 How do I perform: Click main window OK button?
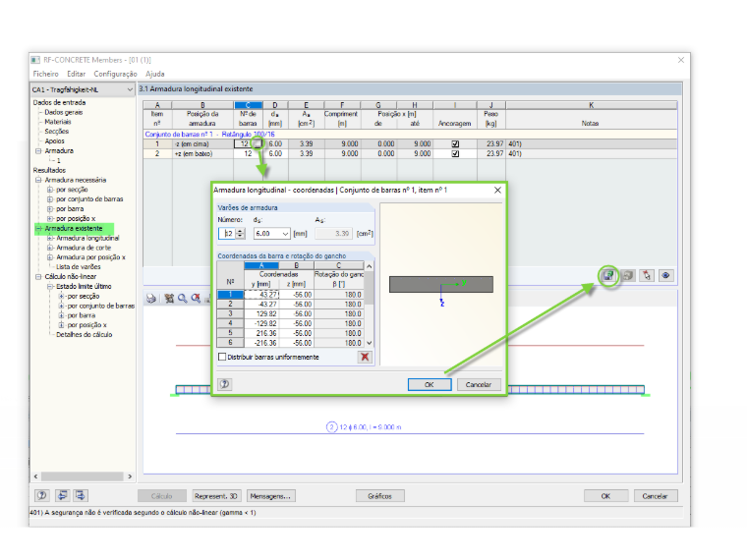pyautogui.click(x=605, y=496)
